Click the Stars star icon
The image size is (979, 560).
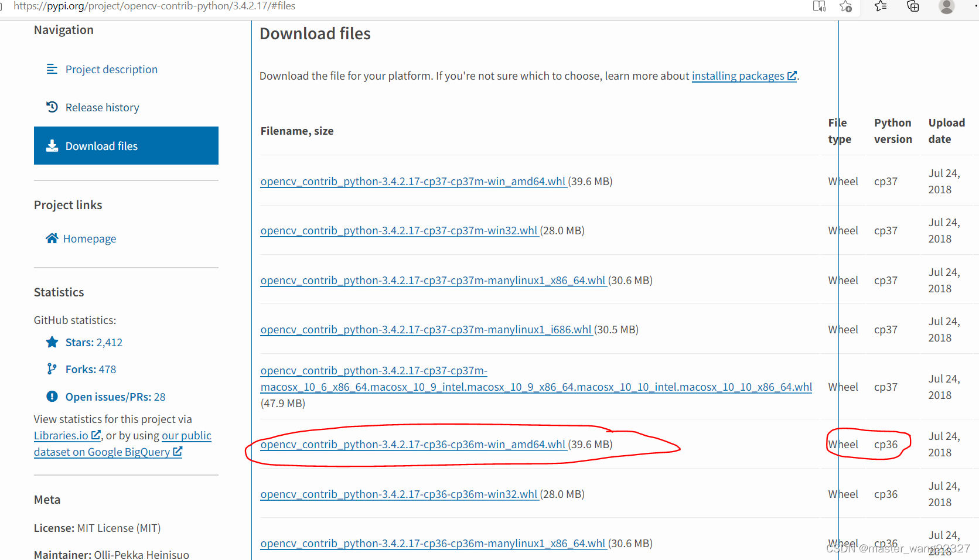[52, 342]
